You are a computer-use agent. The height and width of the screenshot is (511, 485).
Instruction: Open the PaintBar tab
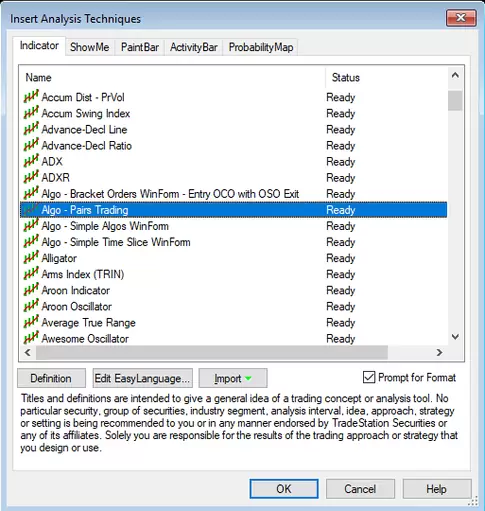pyautogui.click(x=140, y=47)
